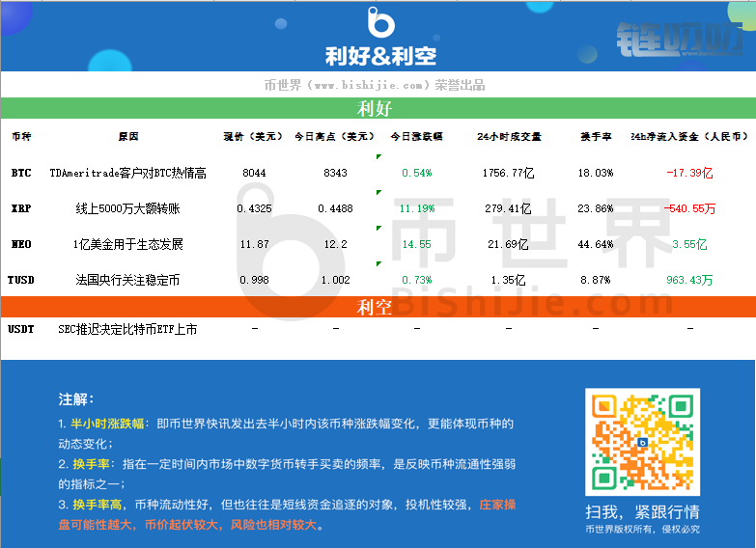This screenshot has height=548, width=756.
Task: Click the USDT coin name cell
Action: click(21, 329)
